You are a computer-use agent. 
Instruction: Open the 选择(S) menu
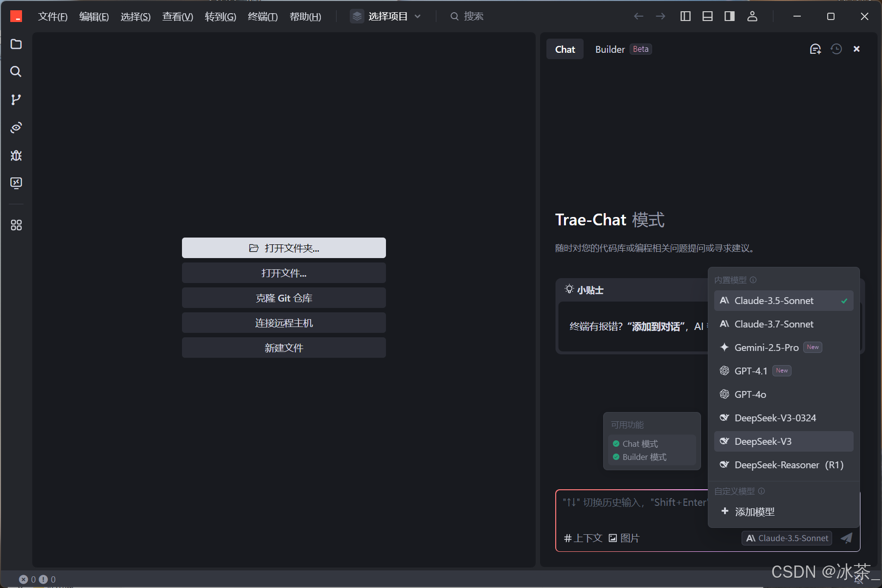click(x=136, y=17)
